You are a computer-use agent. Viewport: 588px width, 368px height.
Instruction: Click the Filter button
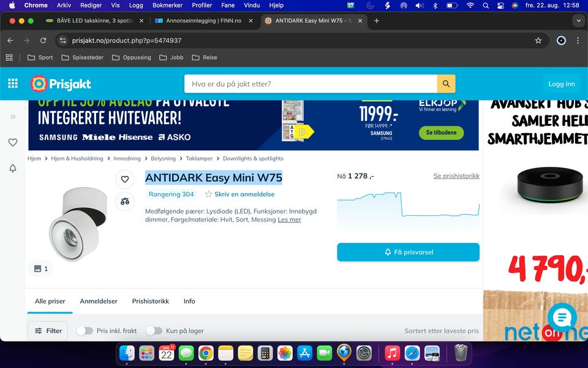pos(48,331)
